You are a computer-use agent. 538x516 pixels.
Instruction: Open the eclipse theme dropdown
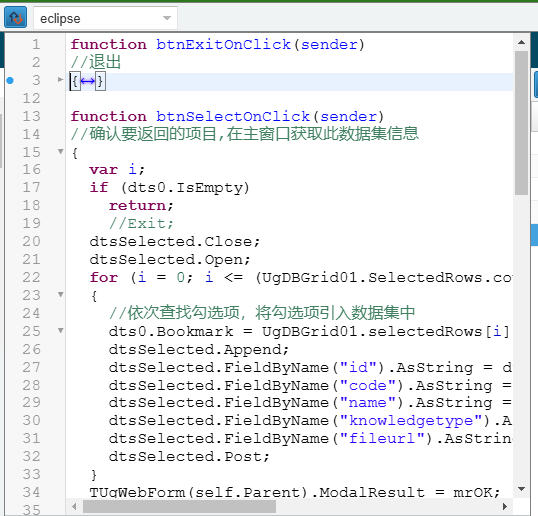[105, 18]
